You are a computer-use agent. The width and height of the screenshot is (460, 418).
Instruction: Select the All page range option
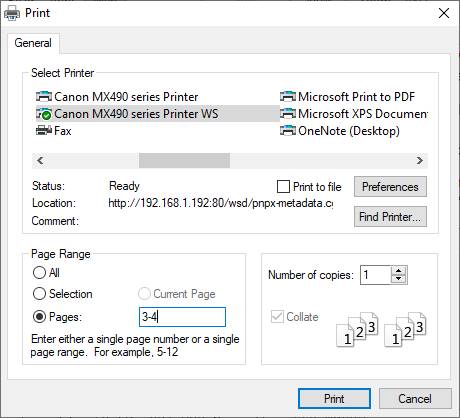39,272
